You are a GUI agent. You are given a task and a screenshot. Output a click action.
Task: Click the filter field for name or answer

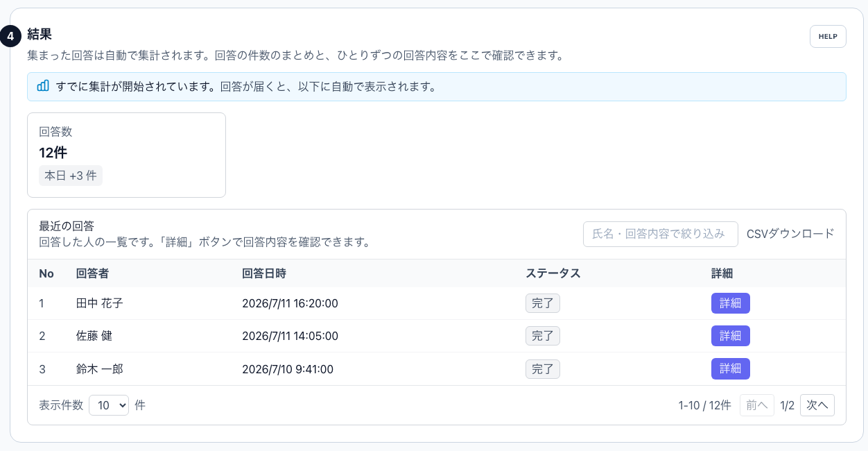661,234
